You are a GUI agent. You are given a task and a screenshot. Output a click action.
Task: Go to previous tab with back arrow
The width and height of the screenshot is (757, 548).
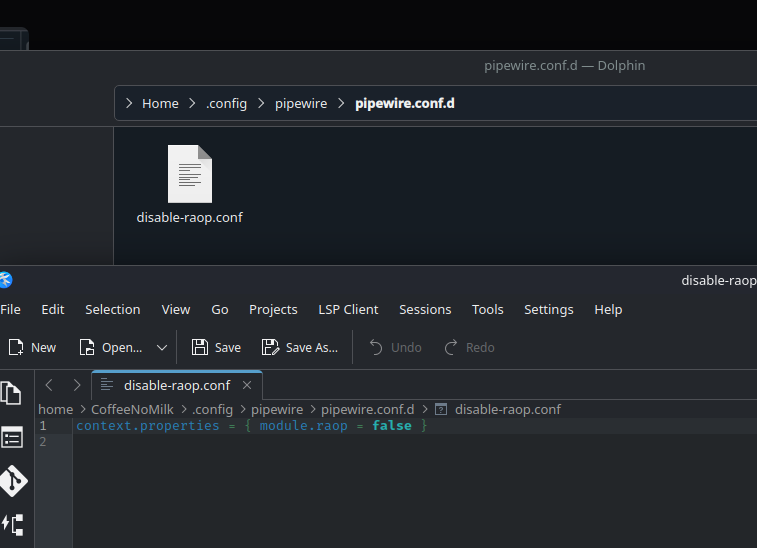tap(49, 385)
